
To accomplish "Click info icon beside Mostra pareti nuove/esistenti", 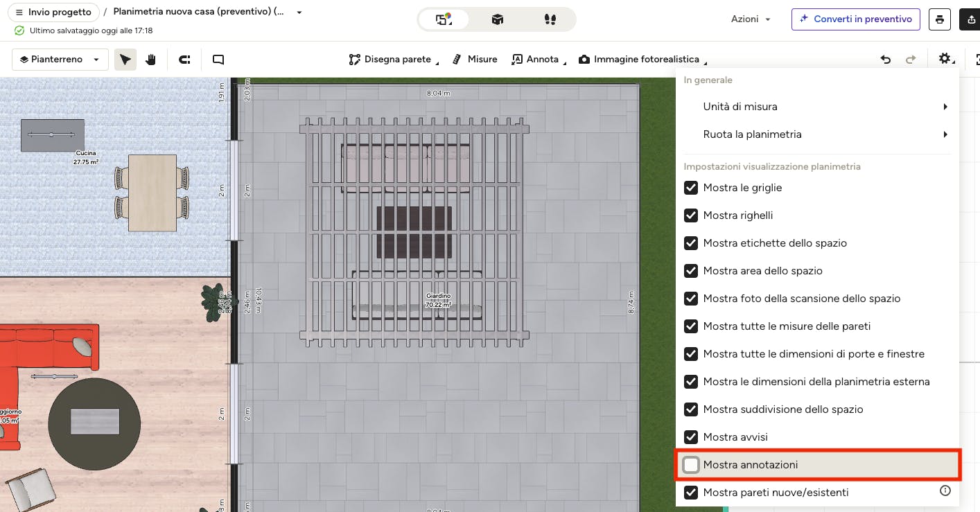I will click(x=945, y=491).
